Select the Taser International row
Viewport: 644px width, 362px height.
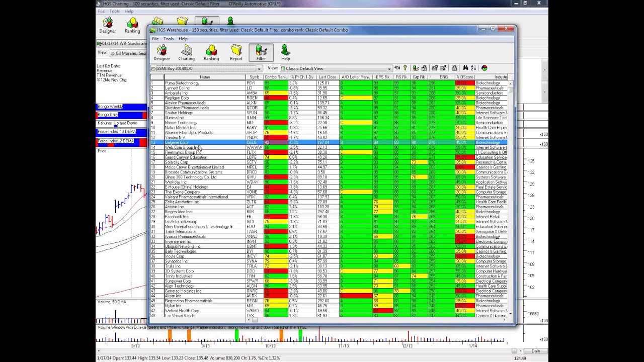329,231
